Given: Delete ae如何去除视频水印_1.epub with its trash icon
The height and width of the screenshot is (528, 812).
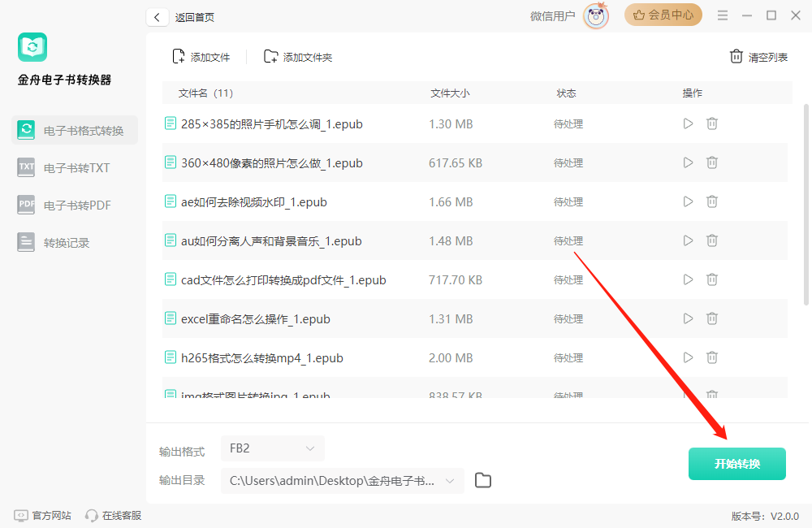Looking at the screenshot, I should tap(712, 201).
